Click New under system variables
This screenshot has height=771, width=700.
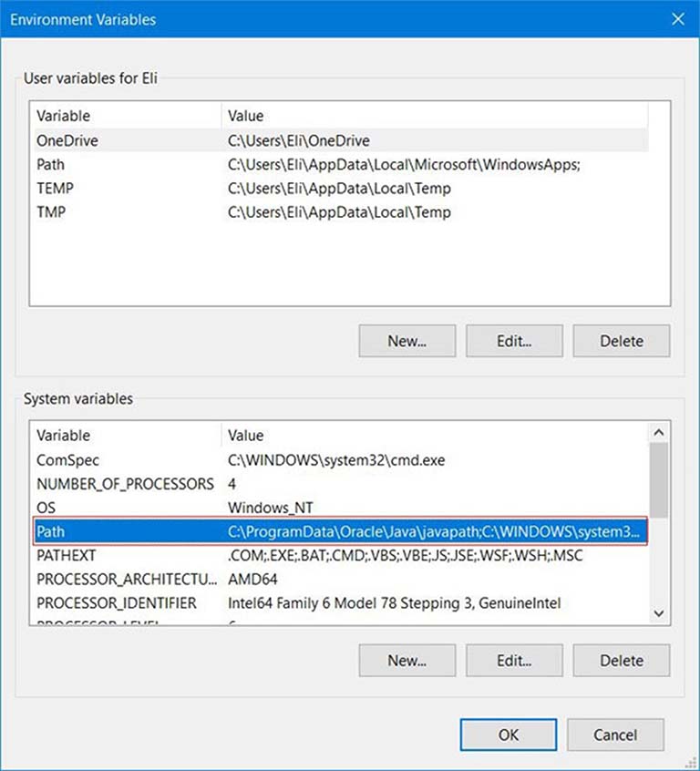[x=407, y=660]
